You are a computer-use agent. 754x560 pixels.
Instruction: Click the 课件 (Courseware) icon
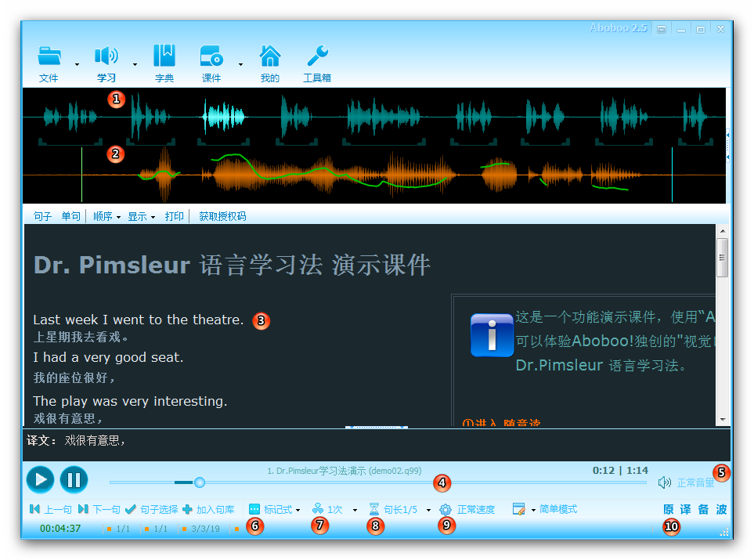[x=211, y=55]
